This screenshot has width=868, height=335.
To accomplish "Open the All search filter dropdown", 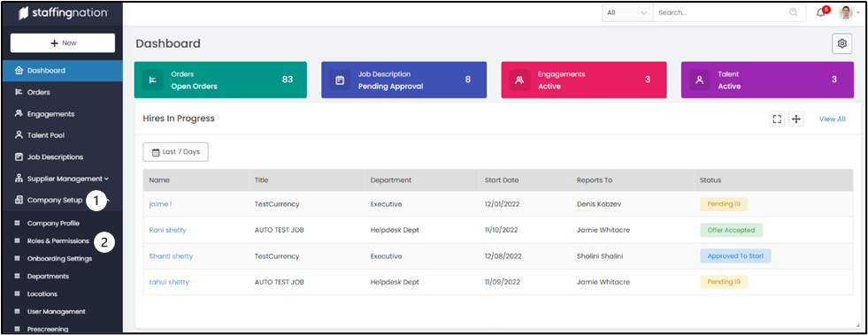I will coord(627,12).
